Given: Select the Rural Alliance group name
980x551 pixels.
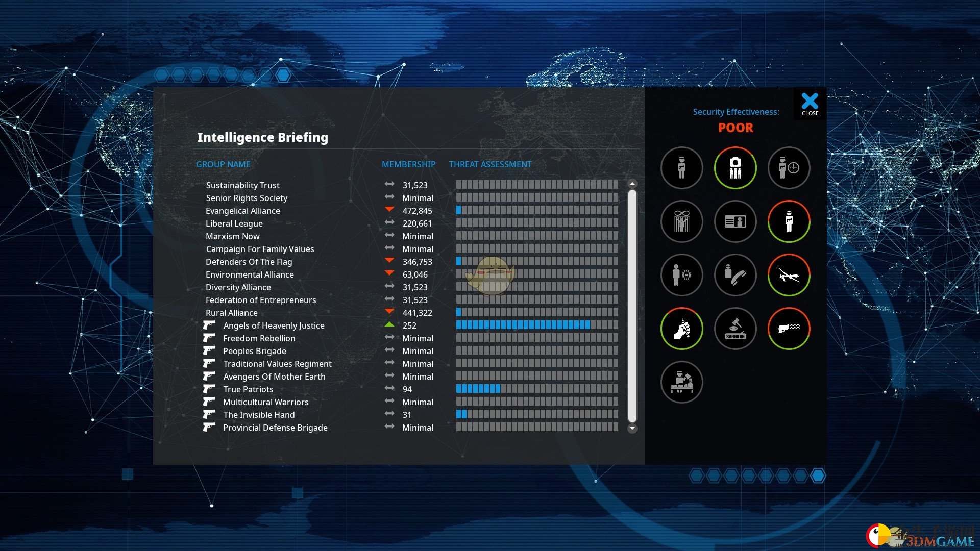Looking at the screenshot, I should (232, 313).
